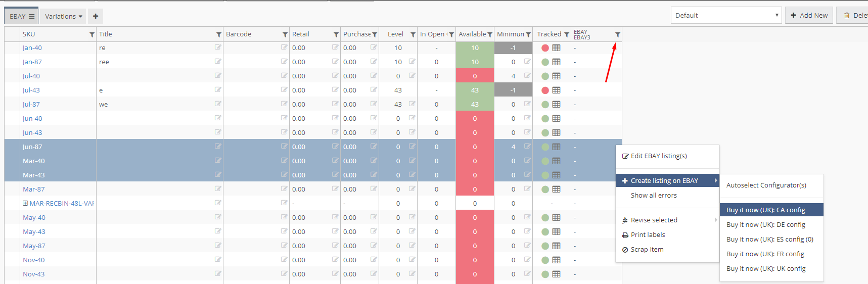The image size is (868, 284).
Task: Click the Delete button
Action: tap(852, 15)
